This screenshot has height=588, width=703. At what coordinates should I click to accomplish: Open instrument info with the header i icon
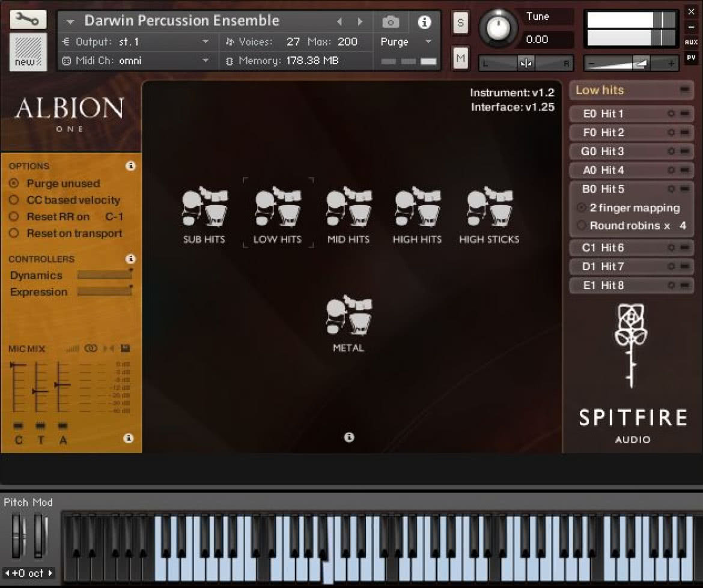tap(424, 22)
